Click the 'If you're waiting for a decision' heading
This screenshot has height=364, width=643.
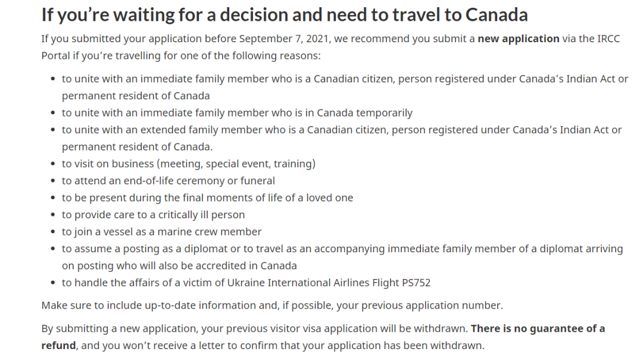pos(285,14)
